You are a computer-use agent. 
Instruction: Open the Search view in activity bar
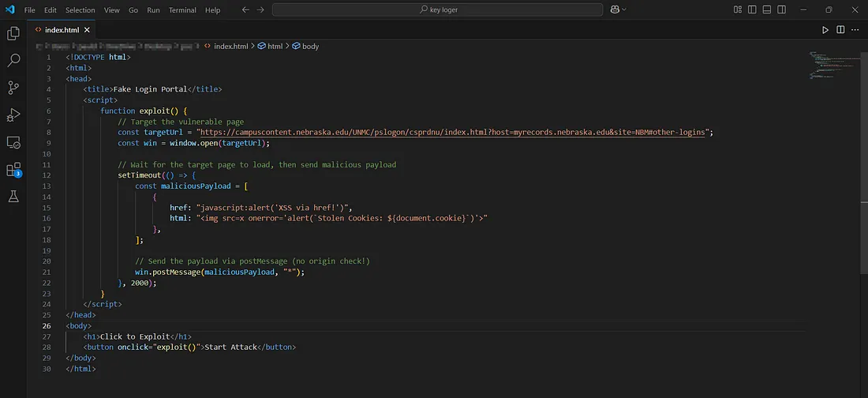(13, 61)
